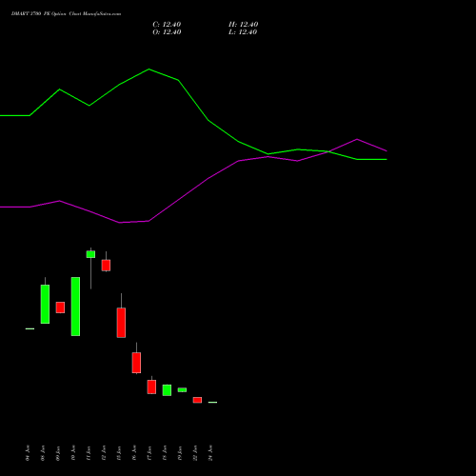Click the 18 Jun date axis label
This screenshot has height=476, width=476.
pyautogui.click(x=165, y=453)
